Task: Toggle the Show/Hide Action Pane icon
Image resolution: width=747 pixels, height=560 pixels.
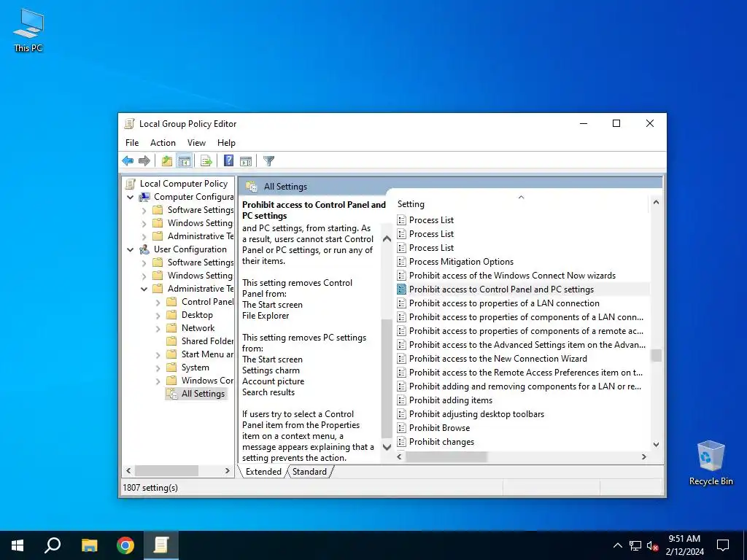Action: coord(246,161)
